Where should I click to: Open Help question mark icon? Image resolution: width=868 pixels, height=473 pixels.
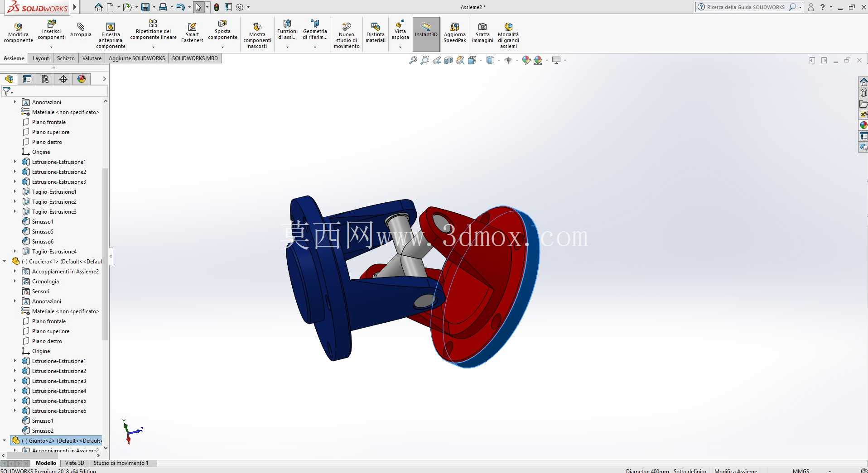pos(823,7)
